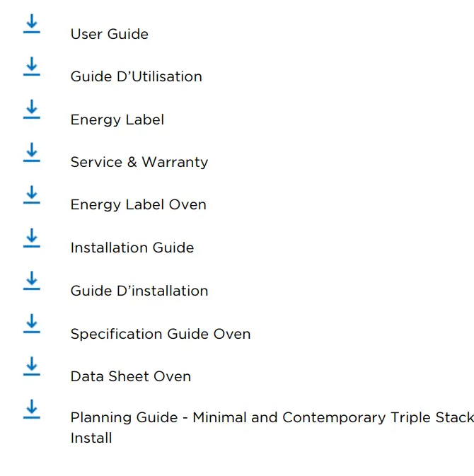
Task: Open the Guide D'Utilisation document link
Action: (136, 76)
